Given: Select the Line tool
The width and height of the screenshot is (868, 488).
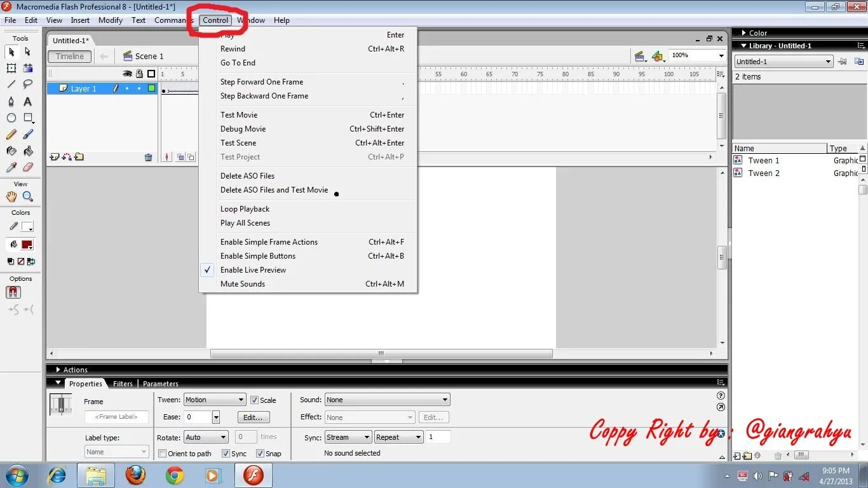Looking at the screenshot, I should pos(11,85).
